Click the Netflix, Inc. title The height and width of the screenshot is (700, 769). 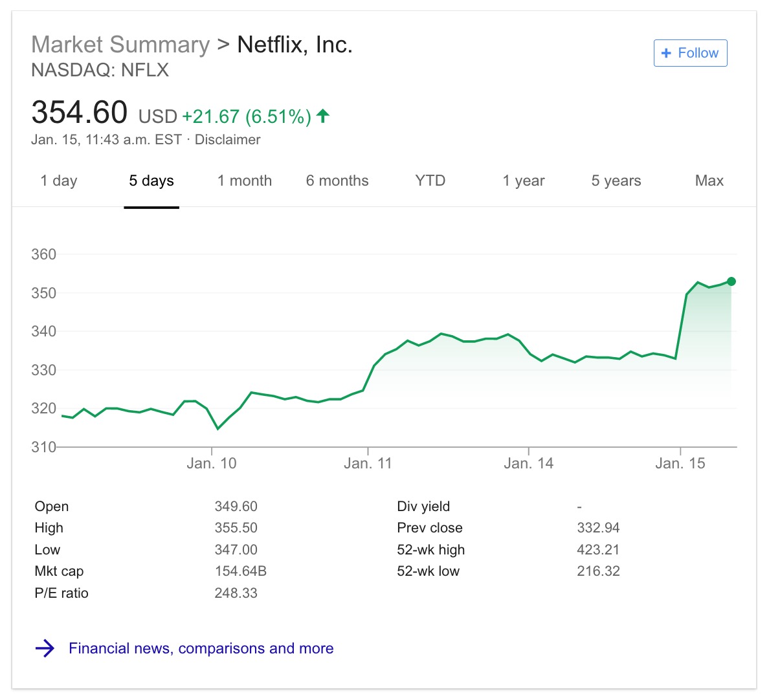(295, 45)
